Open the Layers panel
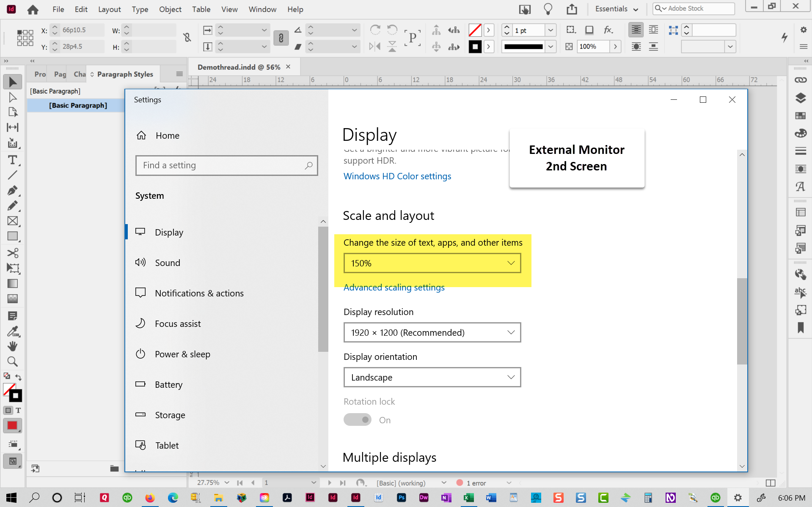 tap(800, 98)
